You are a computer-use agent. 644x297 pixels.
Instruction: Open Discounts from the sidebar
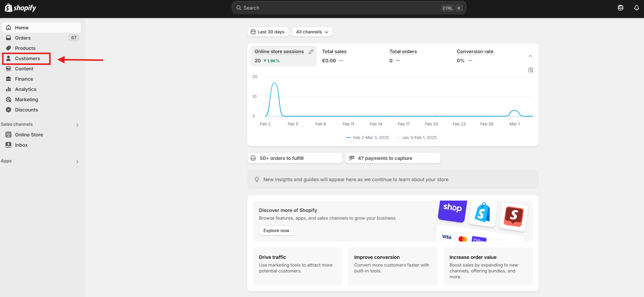tap(41, 110)
